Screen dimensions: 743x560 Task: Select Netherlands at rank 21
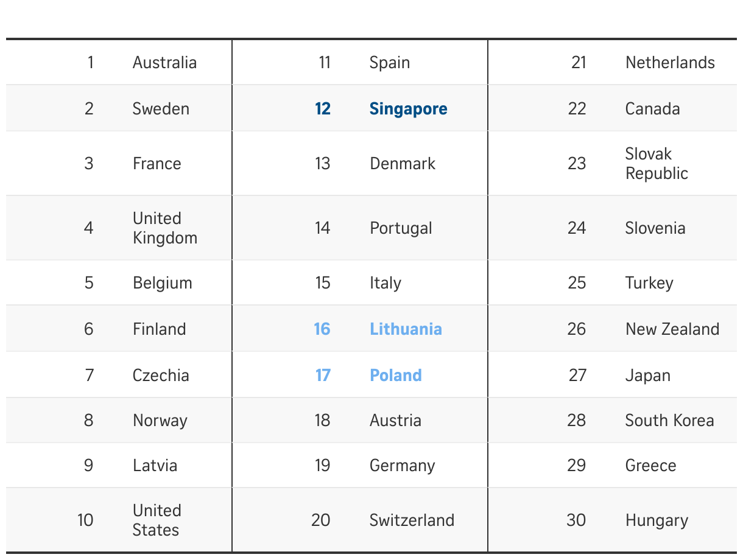point(670,63)
